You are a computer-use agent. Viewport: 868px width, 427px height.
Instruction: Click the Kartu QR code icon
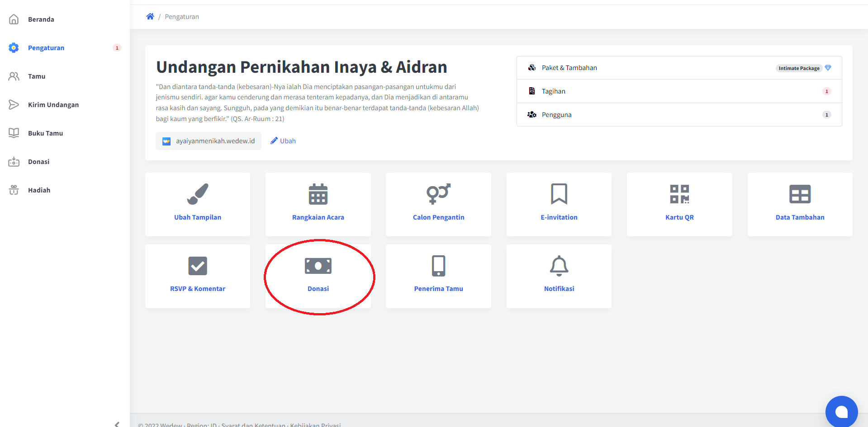click(x=679, y=194)
